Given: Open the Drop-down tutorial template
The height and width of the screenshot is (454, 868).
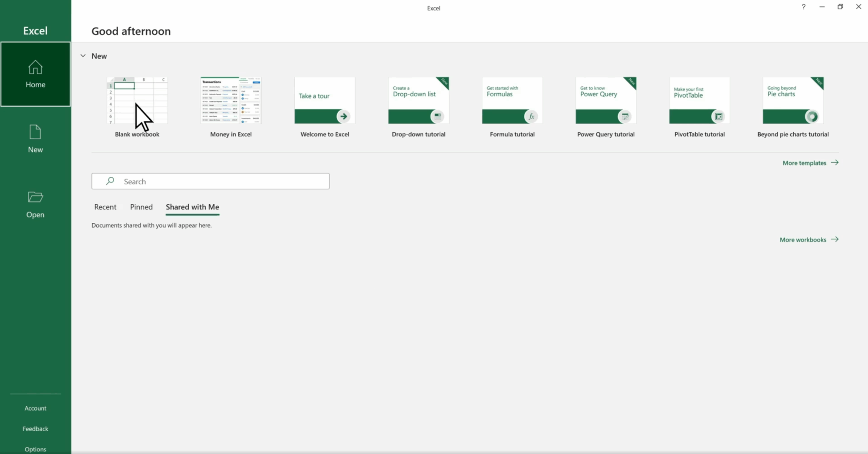Looking at the screenshot, I should (418, 108).
